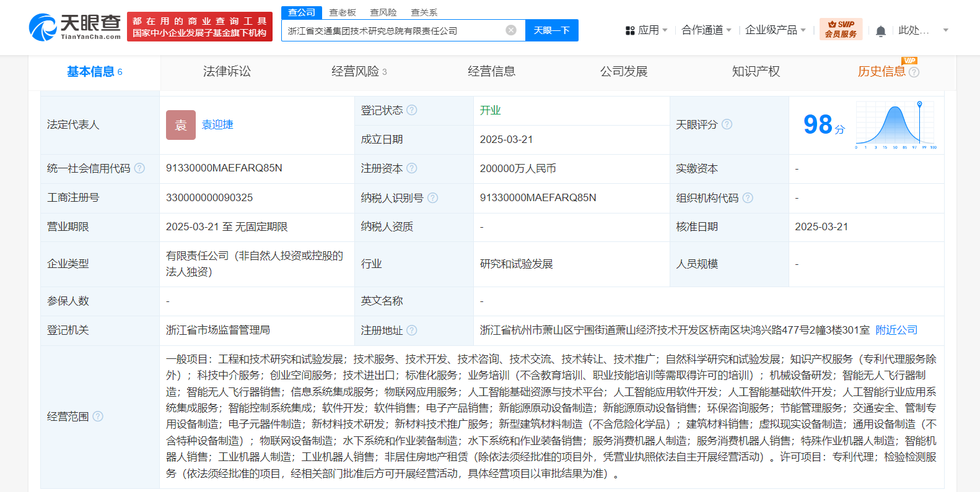Click the 附近公司 link
The width and height of the screenshot is (980, 492).
(x=896, y=330)
